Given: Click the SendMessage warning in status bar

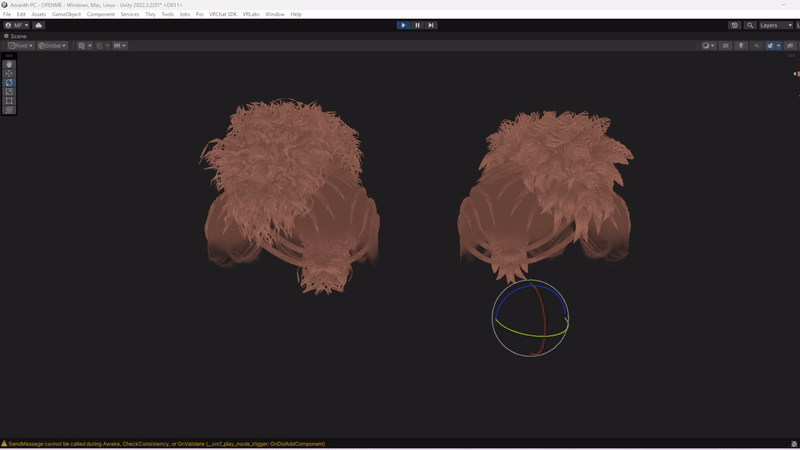Looking at the screenshot, I should click(x=165, y=443).
